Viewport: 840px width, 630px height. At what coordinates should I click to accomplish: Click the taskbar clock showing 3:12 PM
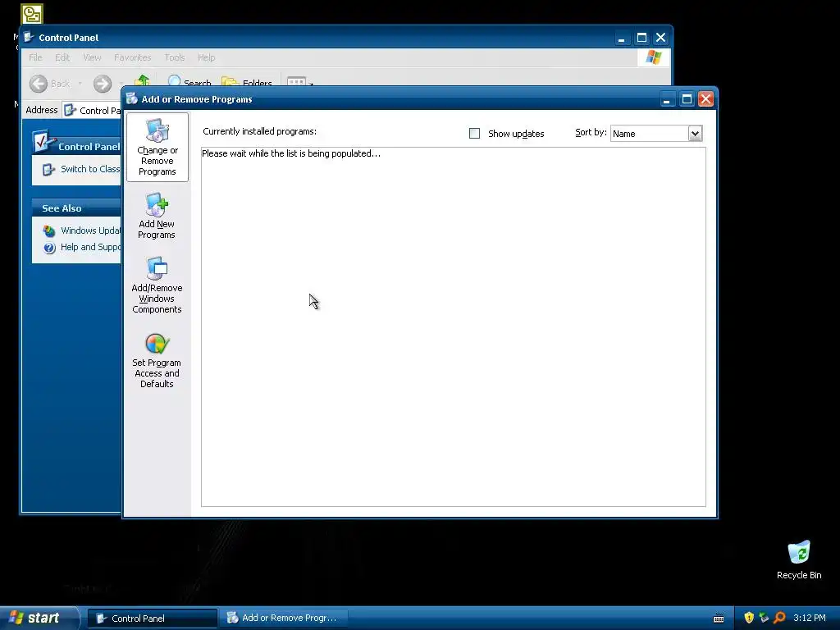coord(810,619)
